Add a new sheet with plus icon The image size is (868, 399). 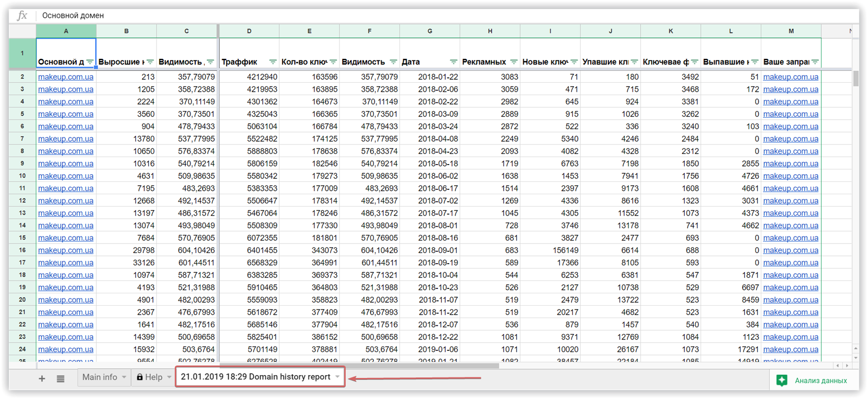tap(42, 378)
